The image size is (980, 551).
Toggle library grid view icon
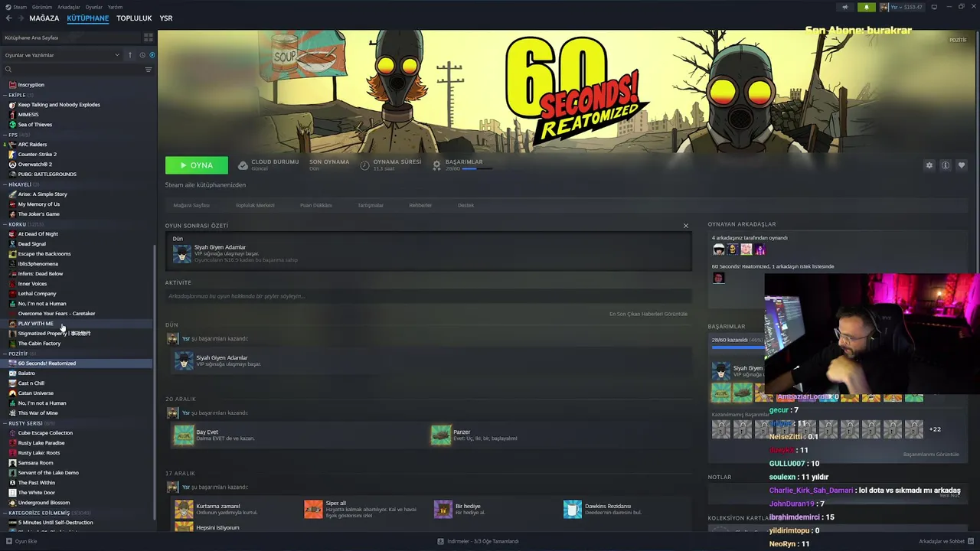(148, 37)
